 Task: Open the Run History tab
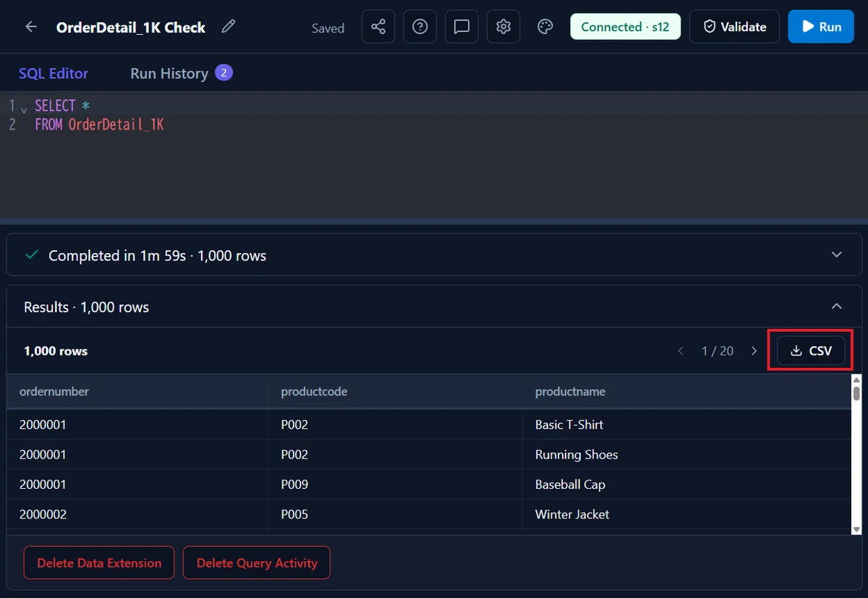[169, 73]
